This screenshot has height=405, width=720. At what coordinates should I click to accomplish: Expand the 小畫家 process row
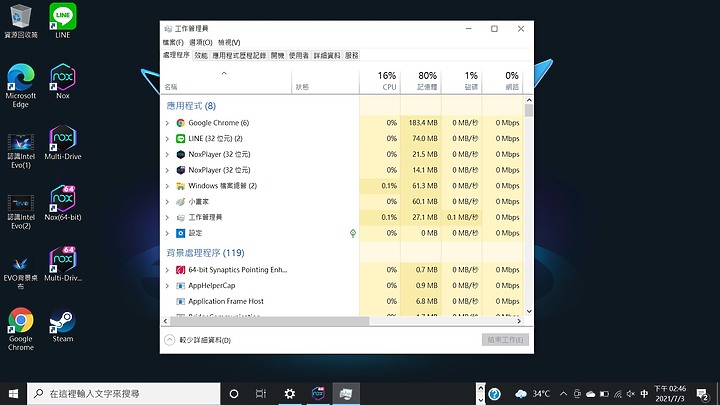tap(167, 201)
